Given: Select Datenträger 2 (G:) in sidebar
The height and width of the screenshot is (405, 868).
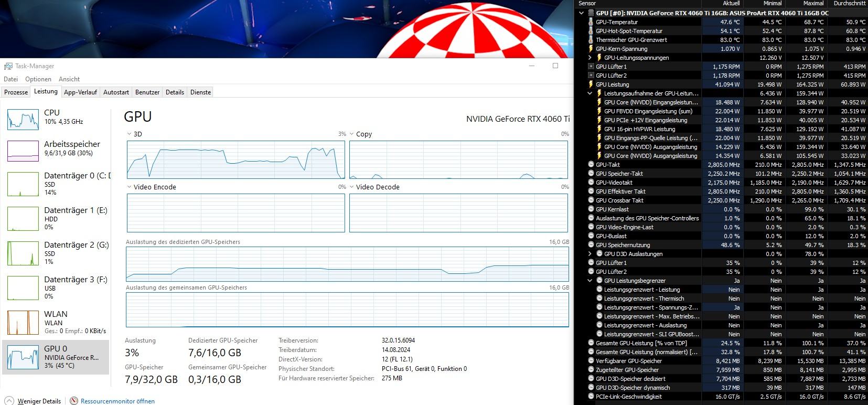Looking at the screenshot, I should [56, 253].
